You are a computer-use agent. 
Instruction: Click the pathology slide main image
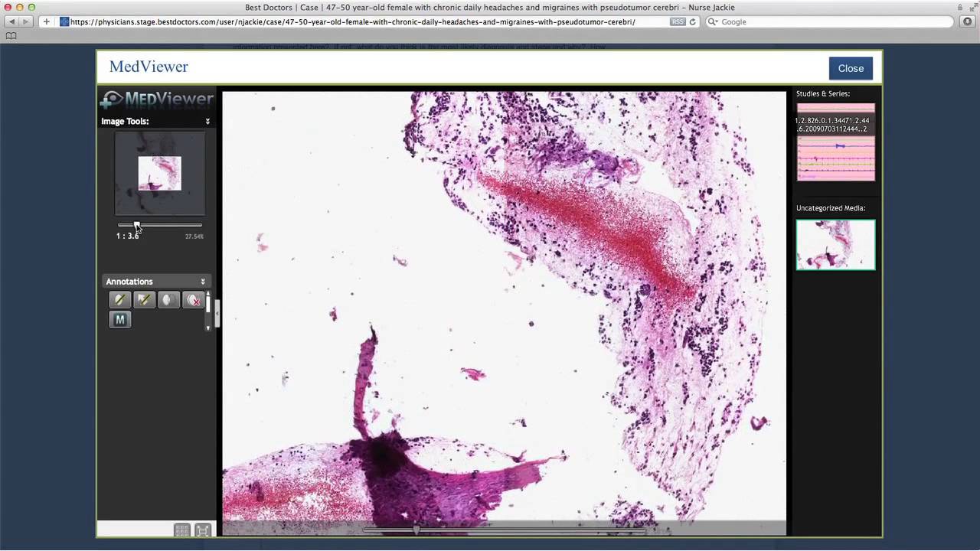pos(504,312)
